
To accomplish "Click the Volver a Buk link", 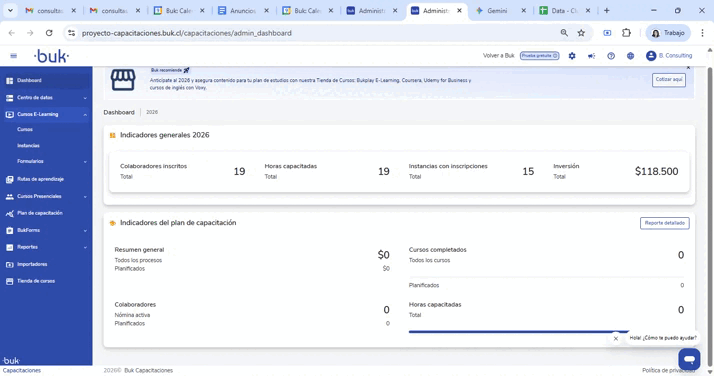I will 499,56.
